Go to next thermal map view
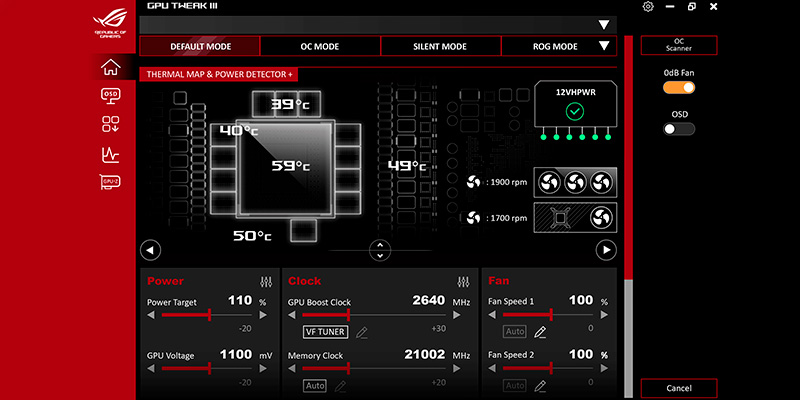Screen dimensions: 800x400 tap(606, 250)
